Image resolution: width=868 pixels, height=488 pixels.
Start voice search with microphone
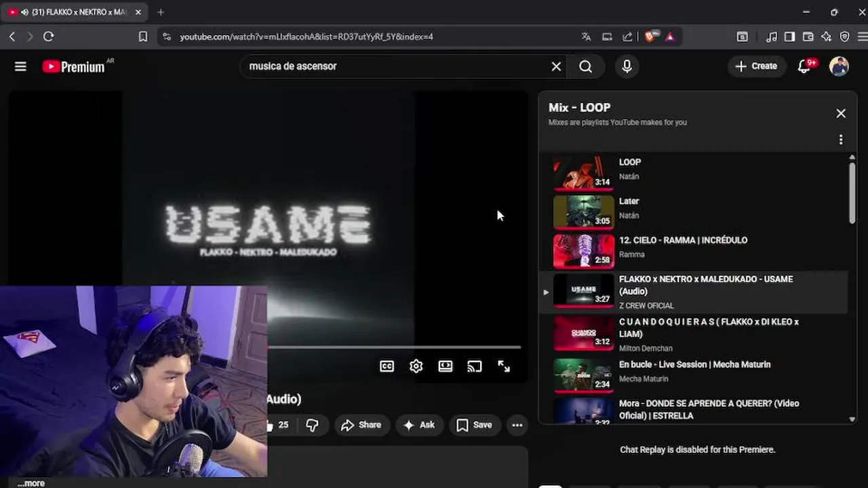627,66
